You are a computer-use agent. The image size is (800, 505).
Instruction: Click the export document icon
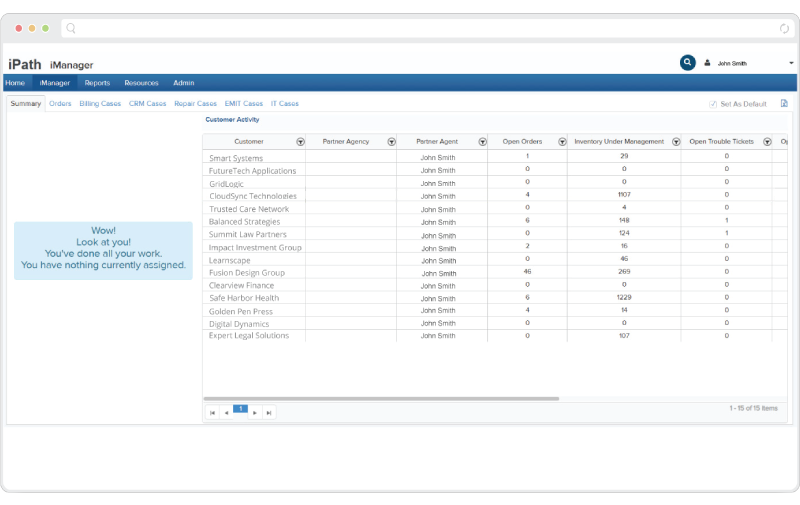pyautogui.click(x=784, y=103)
